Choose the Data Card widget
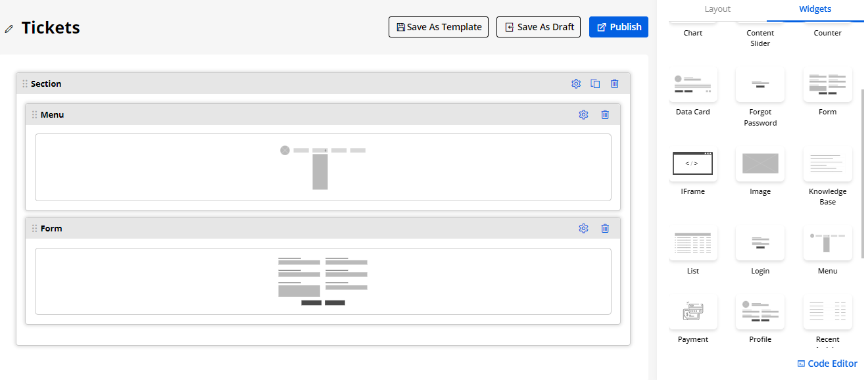The width and height of the screenshot is (868, 380). click(x=693, y=84)
